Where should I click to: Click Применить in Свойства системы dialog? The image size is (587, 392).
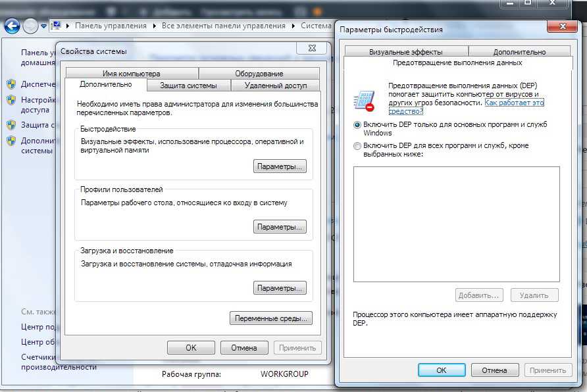(x=297, y=347)
